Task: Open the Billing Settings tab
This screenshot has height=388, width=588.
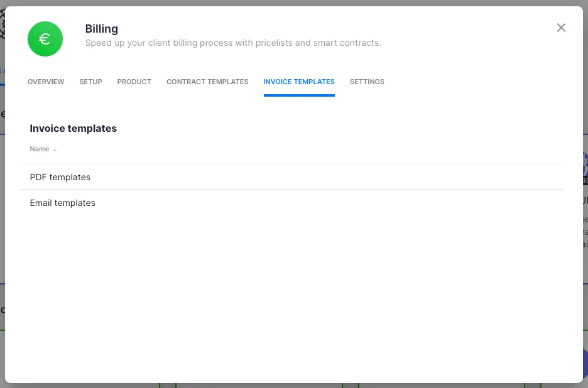Action: [x=367, y=82]
